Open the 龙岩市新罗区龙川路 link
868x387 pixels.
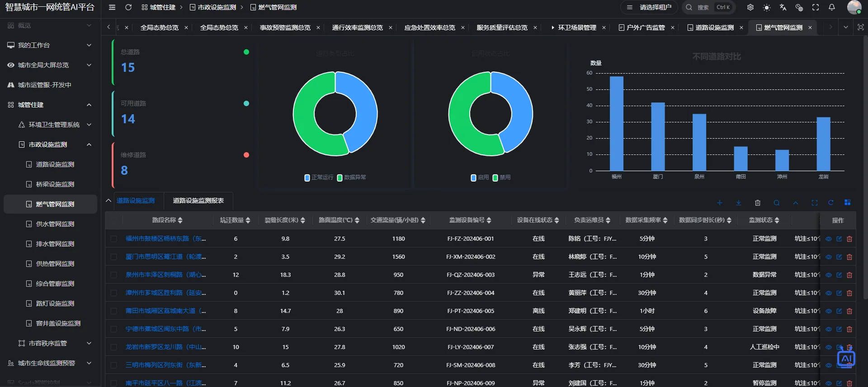tap(165, 347)
